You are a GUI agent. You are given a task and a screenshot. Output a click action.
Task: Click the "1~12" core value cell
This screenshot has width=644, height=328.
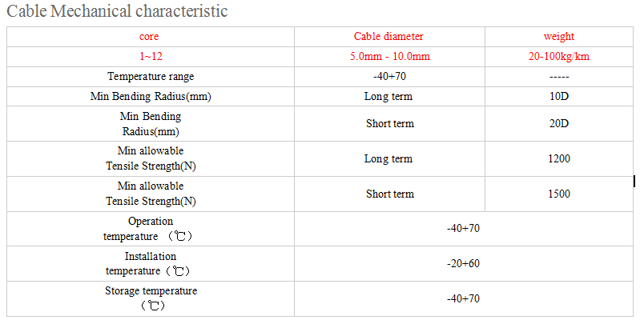click(151, 57)
